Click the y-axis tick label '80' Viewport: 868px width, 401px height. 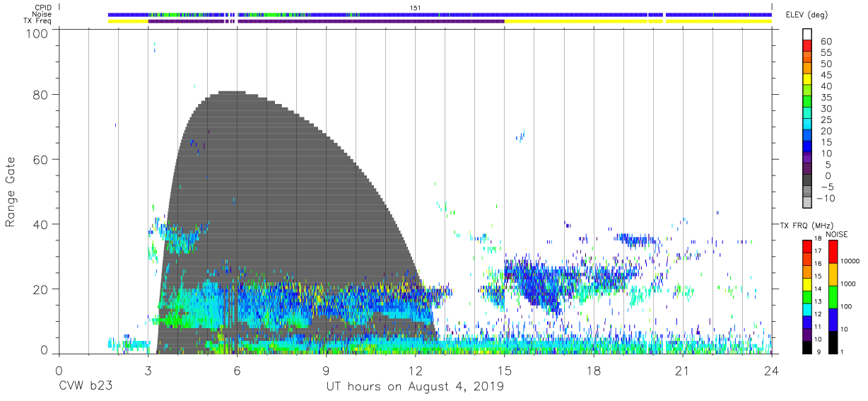point(41,94)
